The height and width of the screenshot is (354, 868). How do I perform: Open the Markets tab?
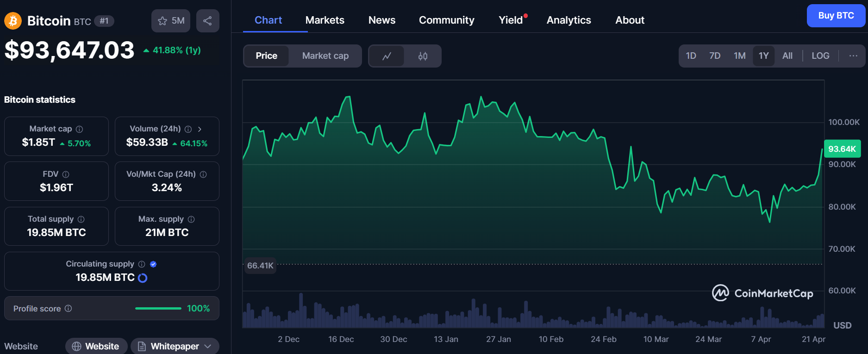click(325, 20)
